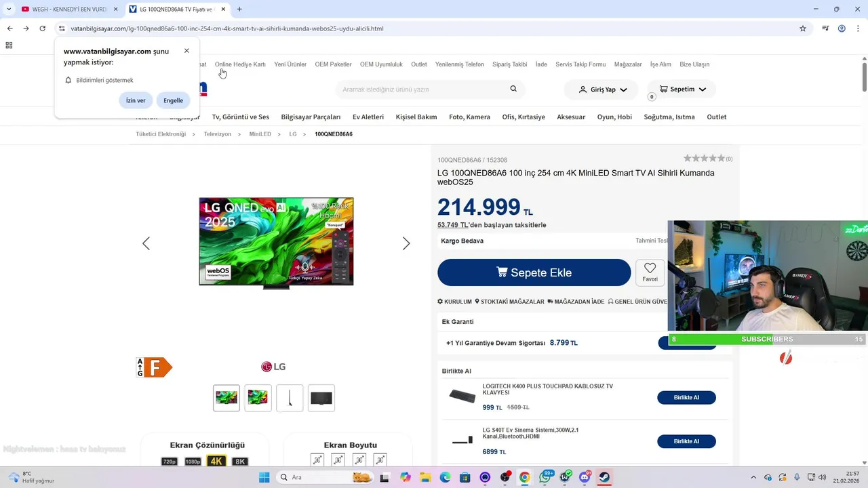Click STOKTAKİ MAĞAZALAR link
Image resolution: width=868 pixels, height=488 pixels.
(x=509, y=302)
